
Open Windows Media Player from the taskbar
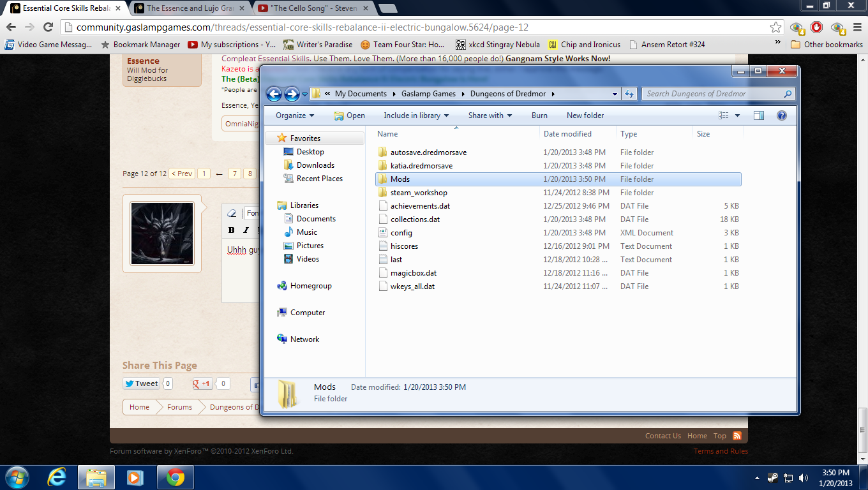(135, 477)
